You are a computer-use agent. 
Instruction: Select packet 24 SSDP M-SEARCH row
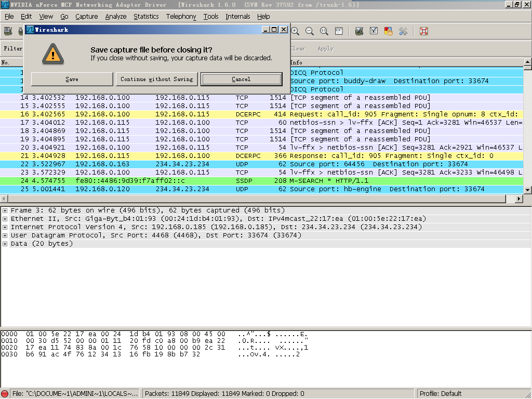pyautogui.click(x=262, y=181)
